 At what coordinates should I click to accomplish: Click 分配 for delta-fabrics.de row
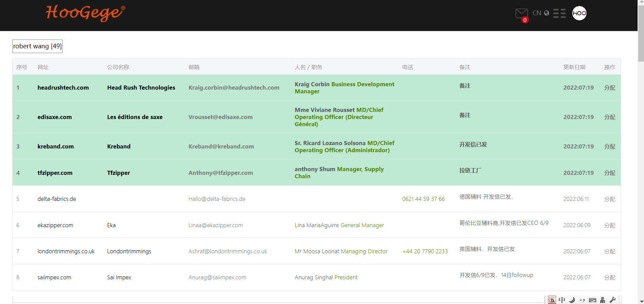click(609, 199)
